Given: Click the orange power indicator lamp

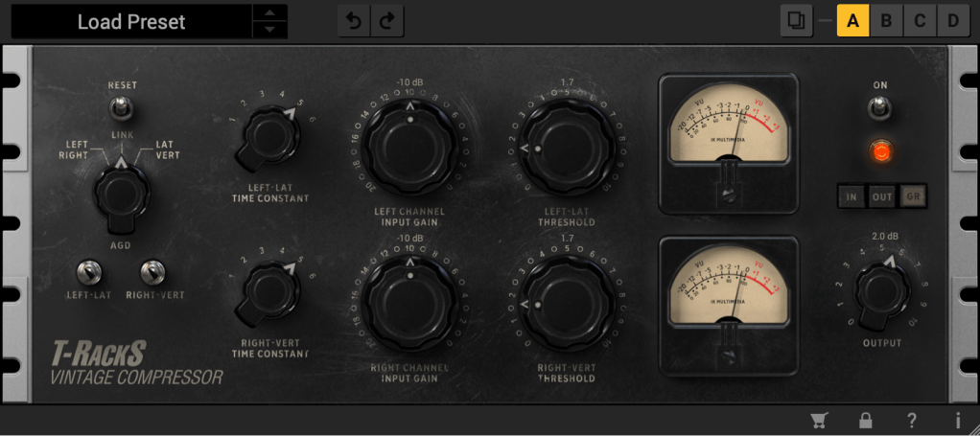Looking at the screenshot, I should click(x=879, y=150).
